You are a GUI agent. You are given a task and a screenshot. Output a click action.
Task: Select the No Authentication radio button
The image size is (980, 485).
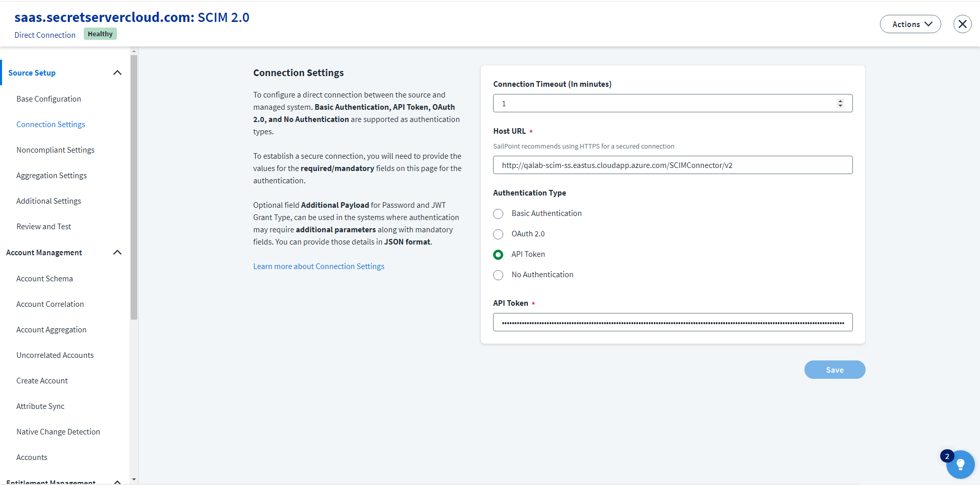click(x=498, y=275)
